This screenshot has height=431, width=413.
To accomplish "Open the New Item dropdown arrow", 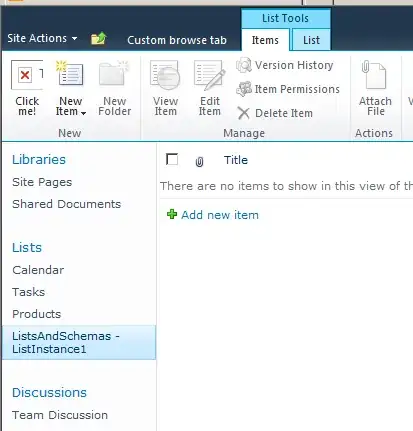I will pos(83,113).
